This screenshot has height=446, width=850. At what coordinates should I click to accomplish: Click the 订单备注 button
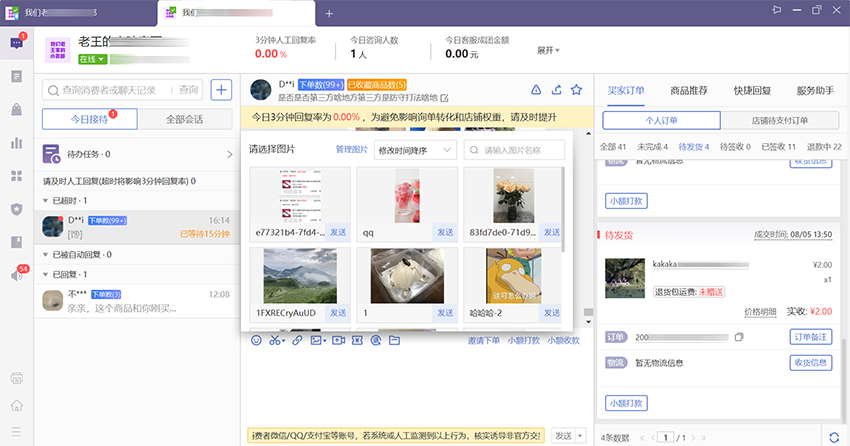pyautogui.click(x=812, y=337)
